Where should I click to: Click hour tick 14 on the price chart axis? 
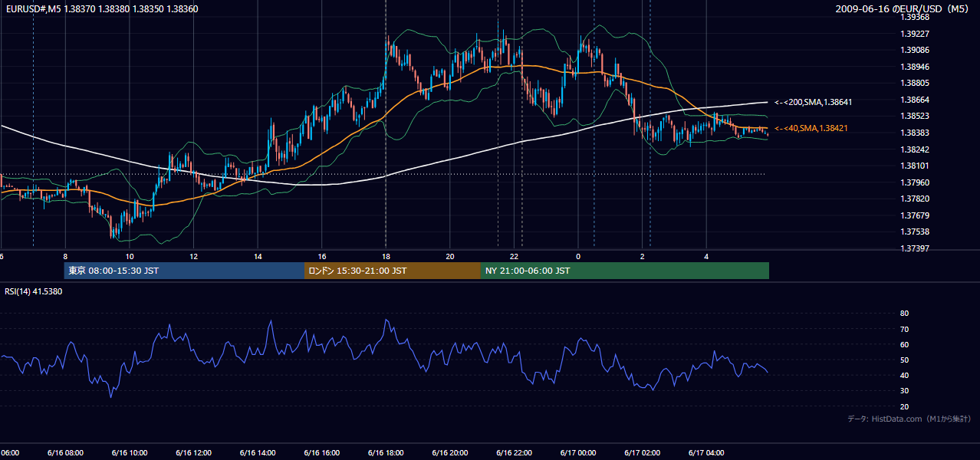point(258,257)
